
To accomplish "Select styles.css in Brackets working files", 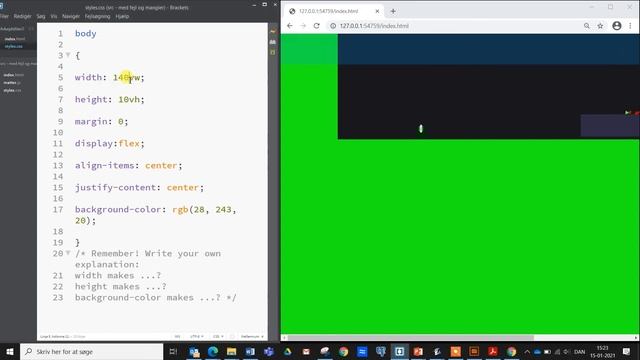I will 13,46.
